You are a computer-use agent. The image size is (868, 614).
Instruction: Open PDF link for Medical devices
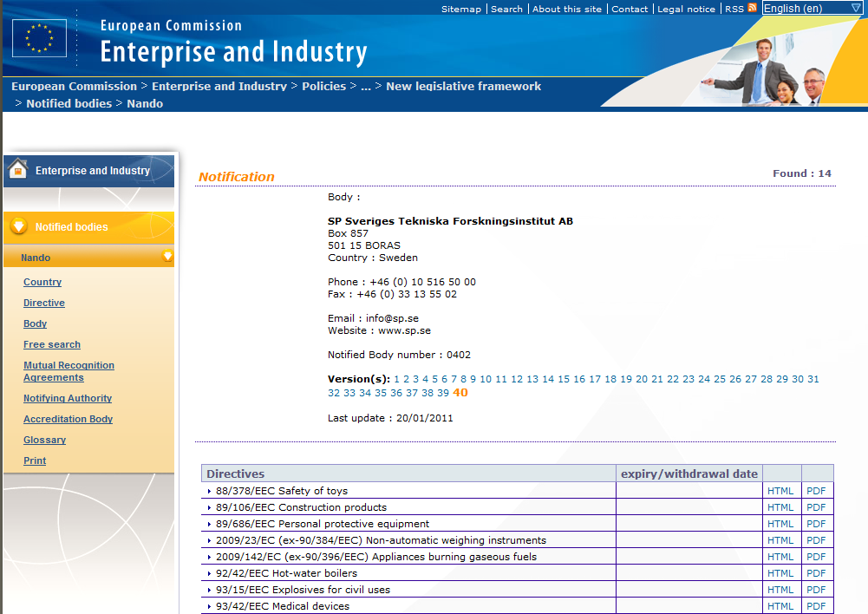pyautogui.click(x=816, y=607)
